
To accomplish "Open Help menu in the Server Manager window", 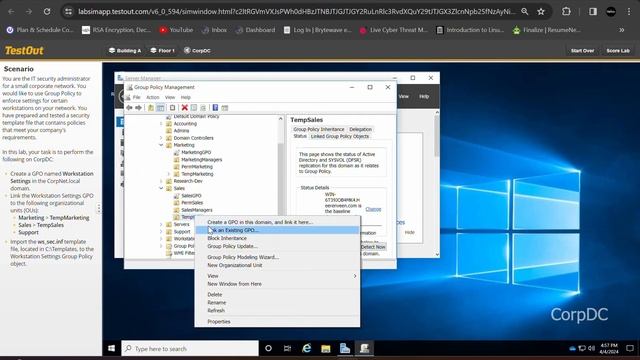I will click(x=424, y=96).
